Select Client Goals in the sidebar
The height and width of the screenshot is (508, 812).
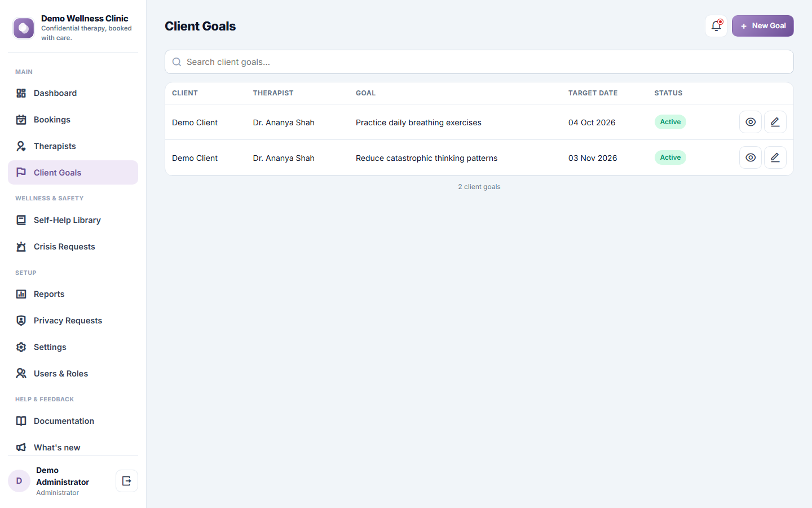pos(73,173)
